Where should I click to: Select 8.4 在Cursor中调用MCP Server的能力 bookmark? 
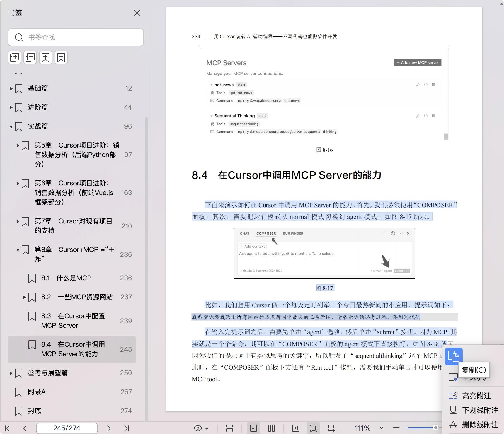click(x=72, y=349)
